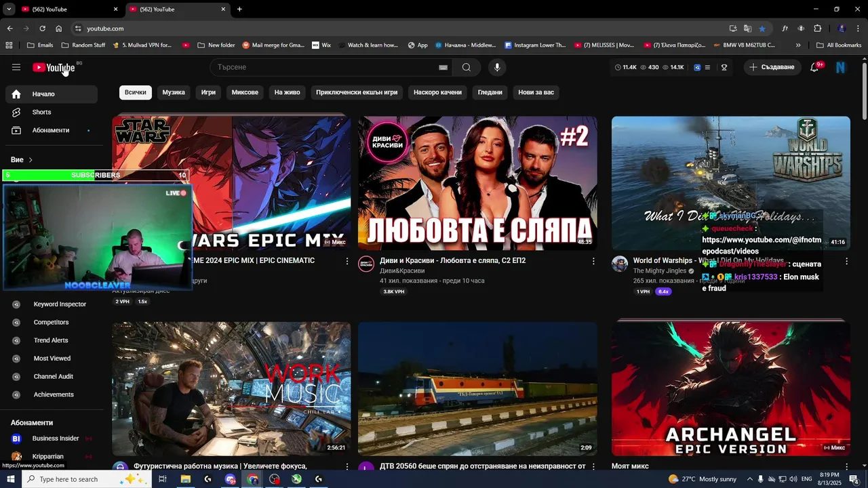Viewport: 868px width, 488px height.
Task: Open more options for World of Warships video
Action: pyautogui.click(x=846, y=261)
